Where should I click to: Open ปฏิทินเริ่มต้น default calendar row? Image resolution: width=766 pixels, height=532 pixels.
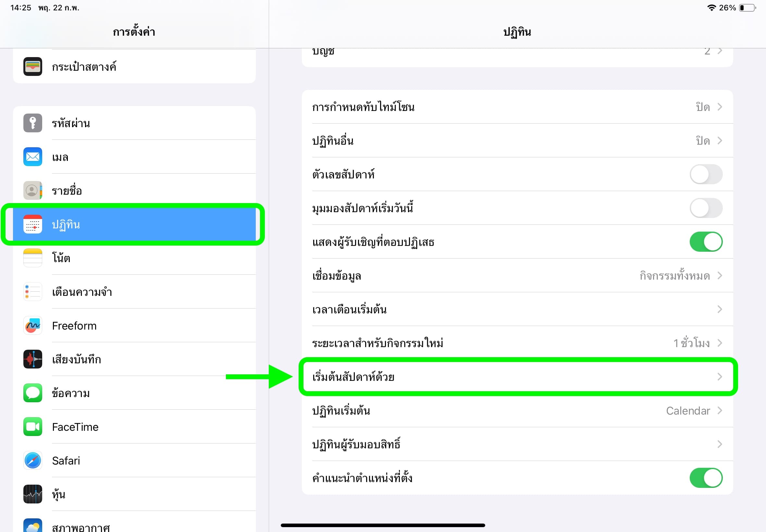517,411
